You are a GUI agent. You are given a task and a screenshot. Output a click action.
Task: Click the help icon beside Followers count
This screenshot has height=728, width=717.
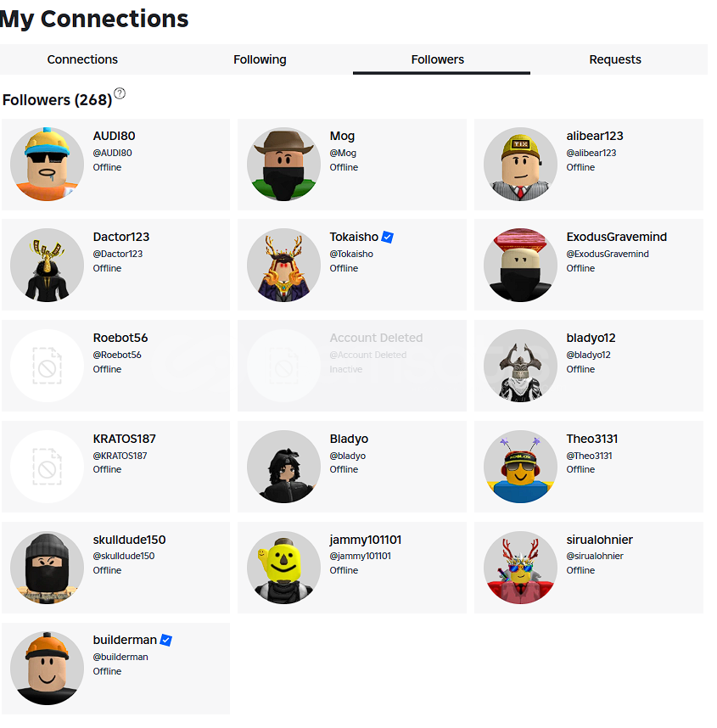pos(120,93)
